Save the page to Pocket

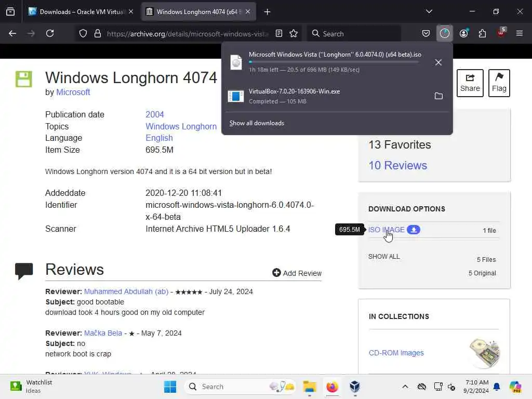coord(426,34)
